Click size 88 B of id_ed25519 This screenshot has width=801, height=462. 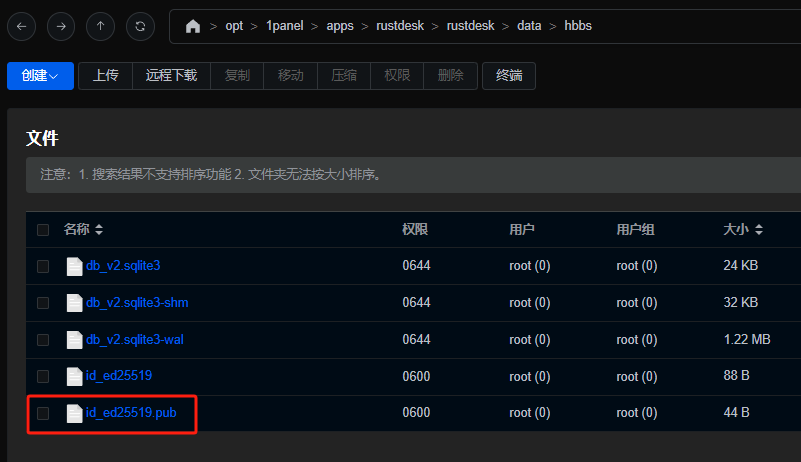tap(736, 376)
